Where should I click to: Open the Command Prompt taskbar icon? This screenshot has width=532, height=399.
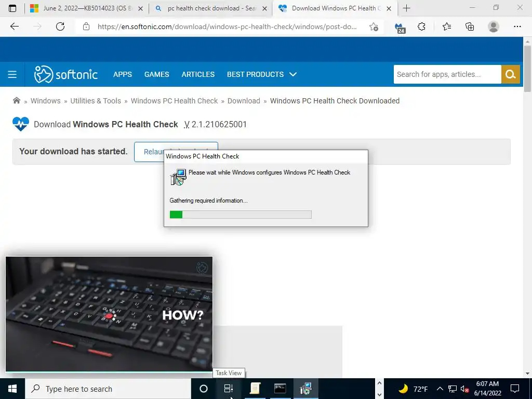click(280, 389)
